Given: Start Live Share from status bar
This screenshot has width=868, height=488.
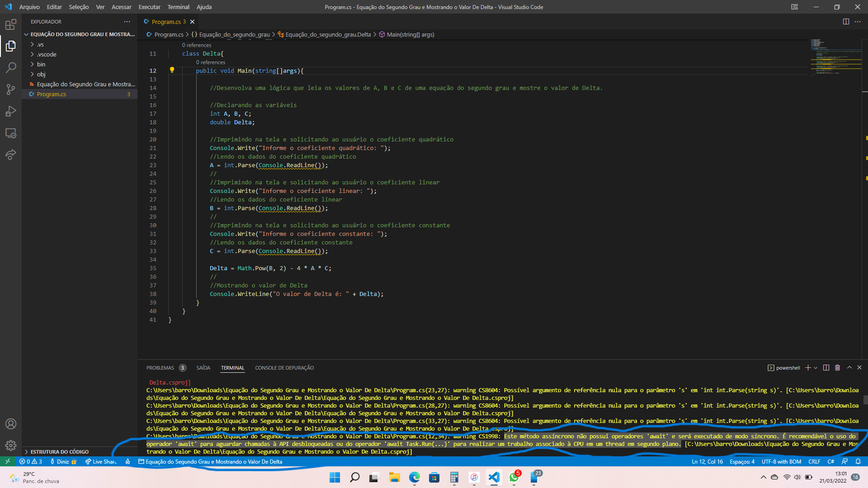Looking at the screenshot, I should [x=101, y=461].
